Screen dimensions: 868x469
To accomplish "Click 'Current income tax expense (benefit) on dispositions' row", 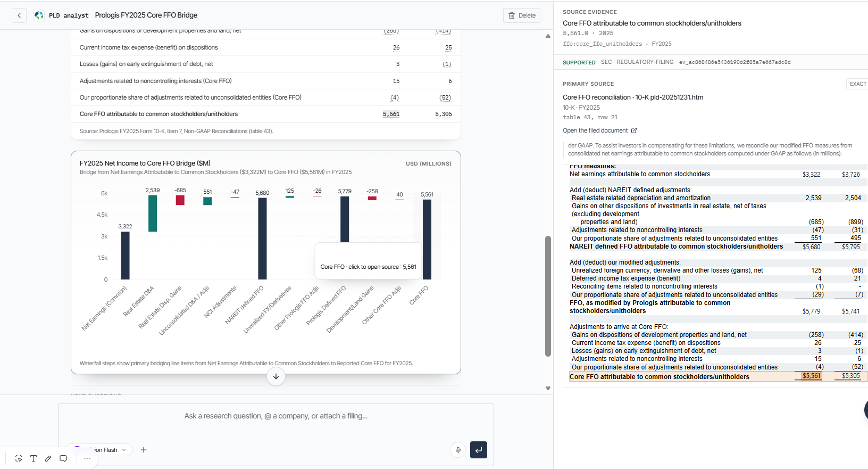I will point(265,47).
